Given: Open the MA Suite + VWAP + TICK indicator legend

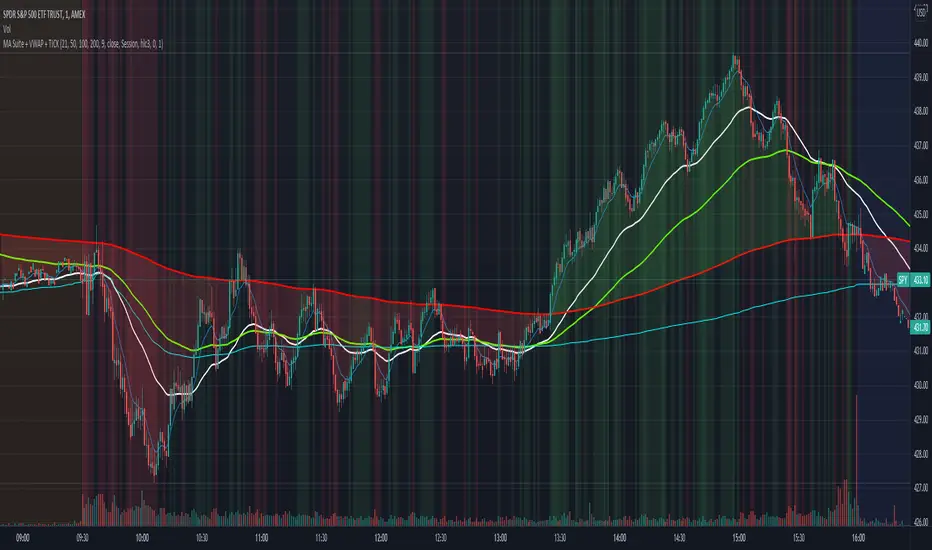Looking at the screenshot, I should tap(83, 43).
